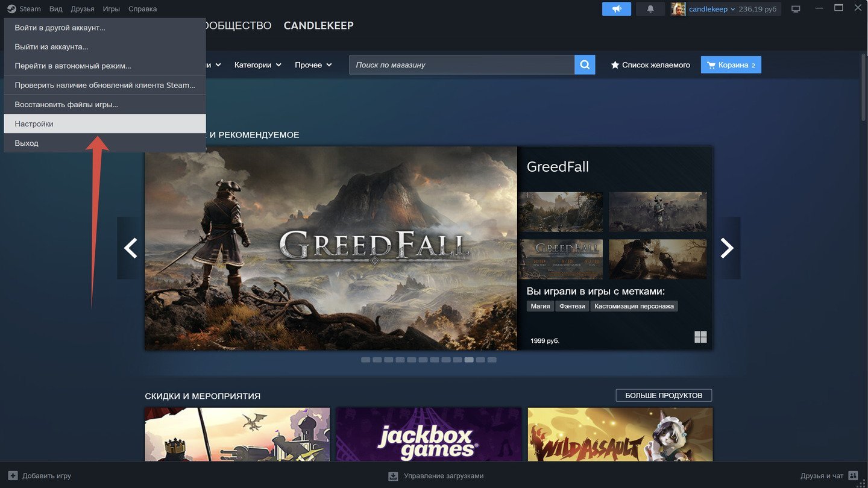Image resolution: width=868 pixels, height=488 pixels.
Task: Open Управление загрузками download icon
Action: coord(393,476)
